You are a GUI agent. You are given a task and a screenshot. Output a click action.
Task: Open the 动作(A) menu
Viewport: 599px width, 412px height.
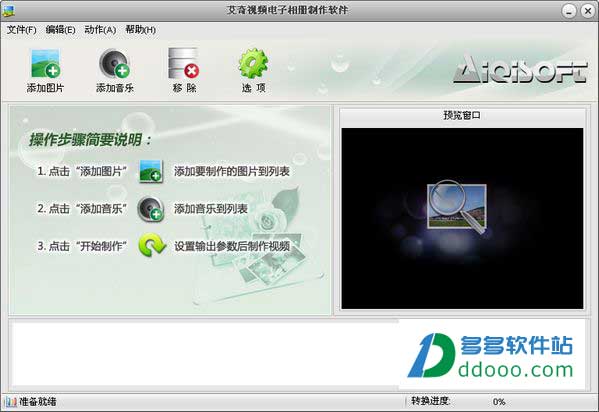100,30
